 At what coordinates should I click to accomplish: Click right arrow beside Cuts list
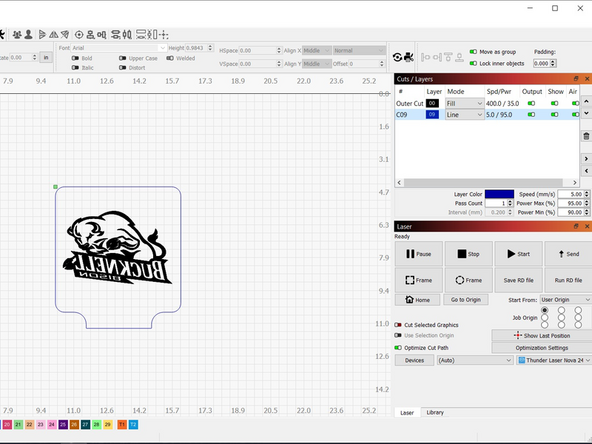coord(586,159)
